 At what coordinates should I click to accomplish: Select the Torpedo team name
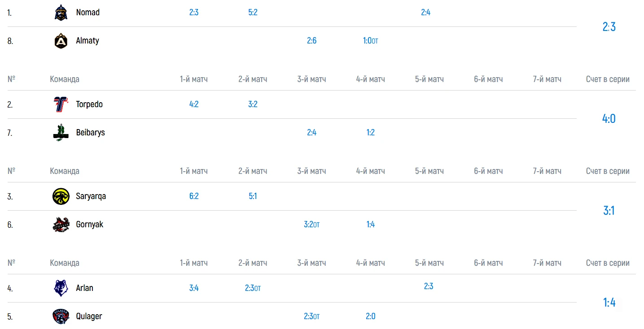89,104
